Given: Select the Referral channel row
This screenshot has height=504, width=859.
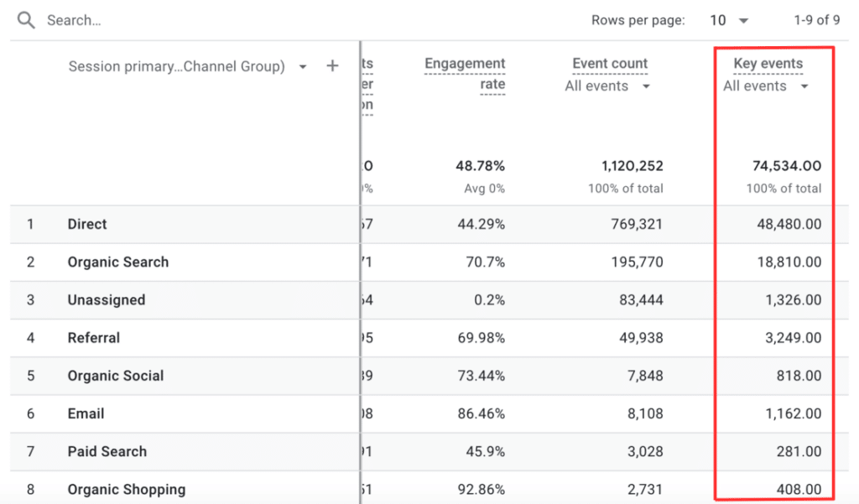Looking at the screenshot, I should pyautogui.click(x=93, y=338).
